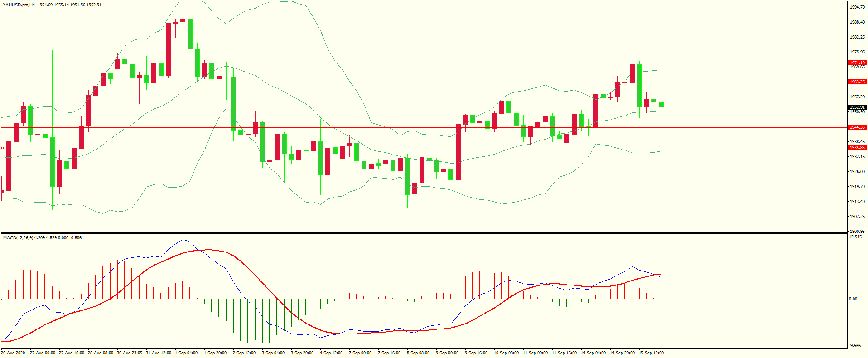Click the 11 Sep 00:00 time label
Image resolution: width=868 pixels, height=358 pixels.
click(535, 353)
